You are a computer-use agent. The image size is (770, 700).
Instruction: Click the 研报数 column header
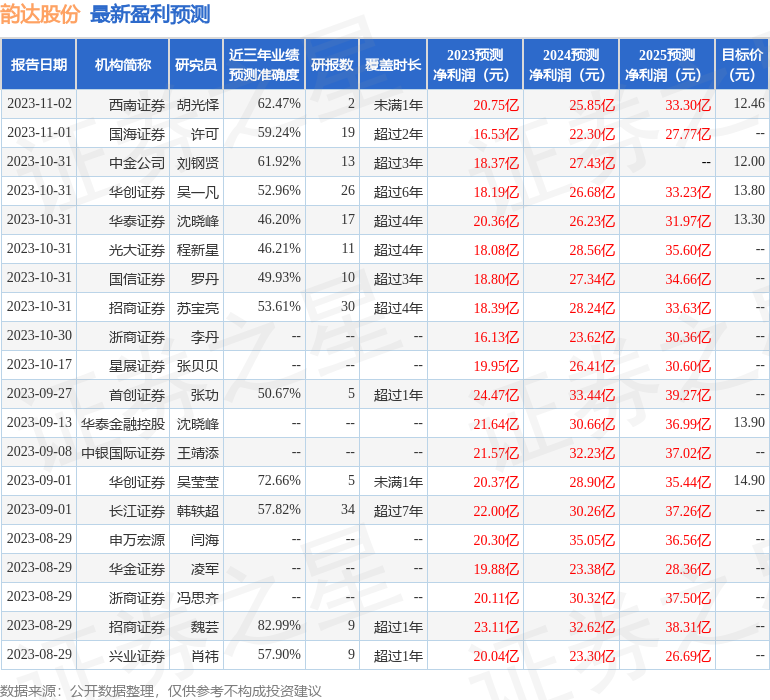coord(332,64)
